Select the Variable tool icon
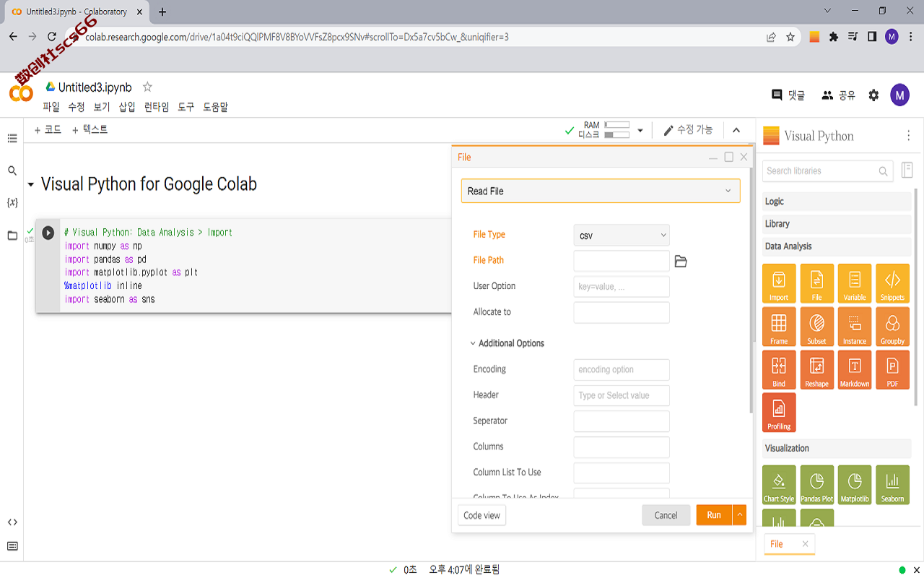The width and height of the screenshot is (924, 578). [855, 283]
